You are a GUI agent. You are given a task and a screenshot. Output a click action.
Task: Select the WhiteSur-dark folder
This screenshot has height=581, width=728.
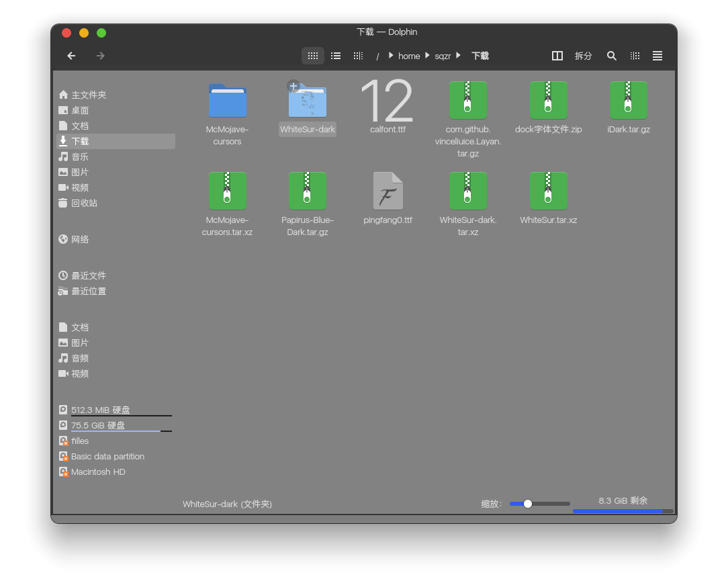308,109
